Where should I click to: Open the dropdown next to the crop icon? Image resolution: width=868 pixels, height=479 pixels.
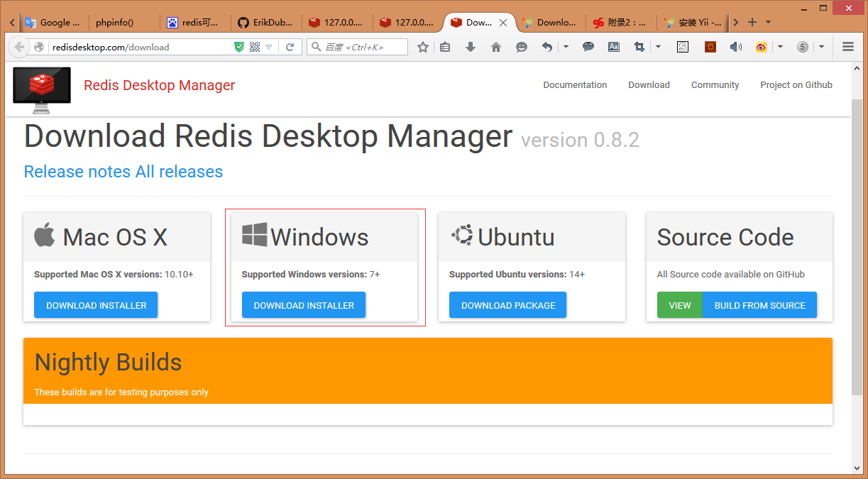[658, 47]
